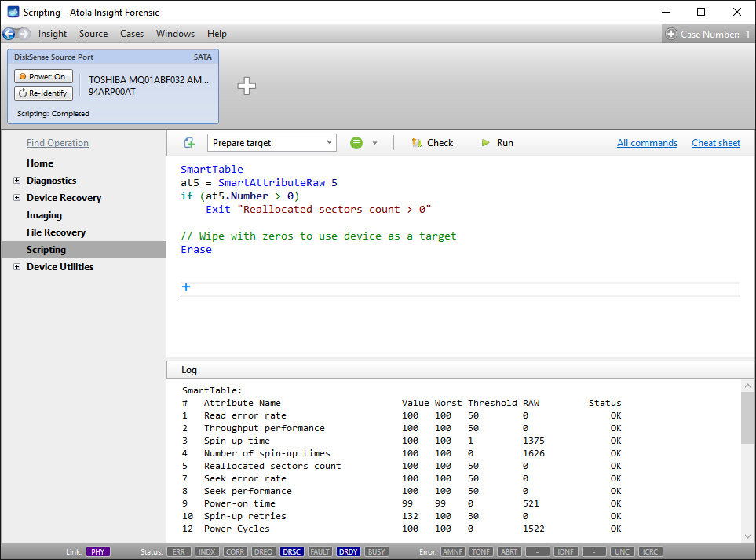Click the 'Scripting: Completed' status text
The width and height of the screenshot is (756, 560).
coord(53,114)
